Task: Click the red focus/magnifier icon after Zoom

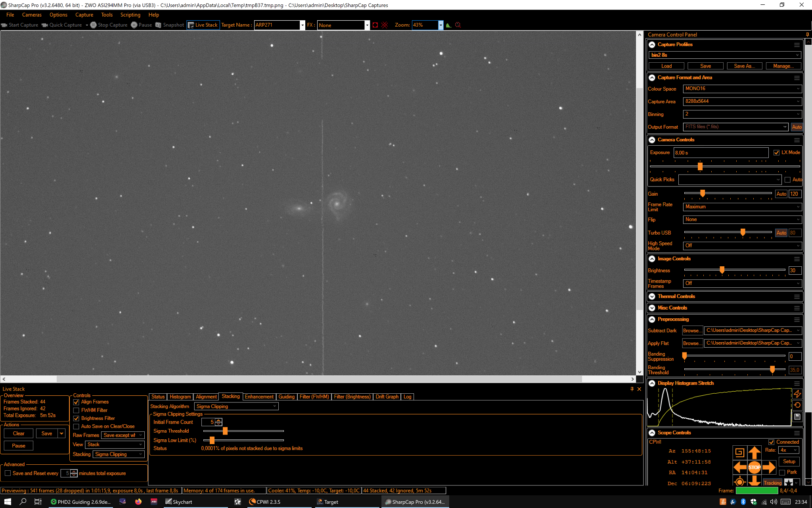Action: (x=458, y=25)
